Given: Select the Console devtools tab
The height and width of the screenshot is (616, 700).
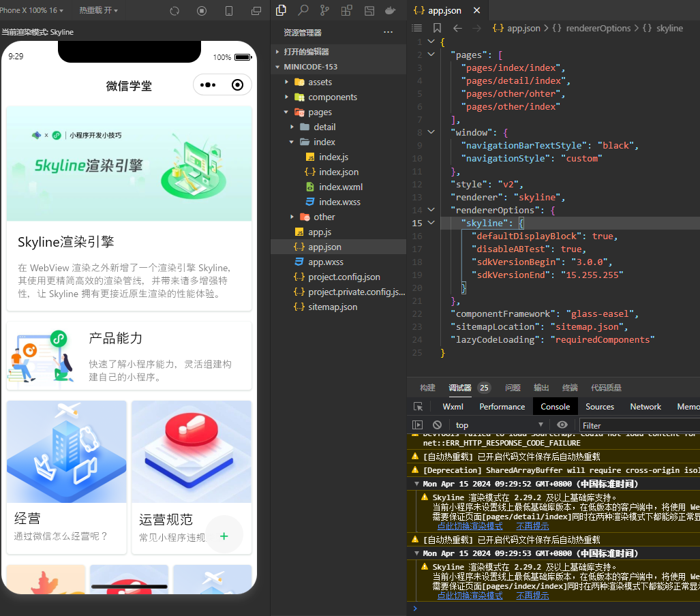Looking at the screenshot, I should (556, 407).
